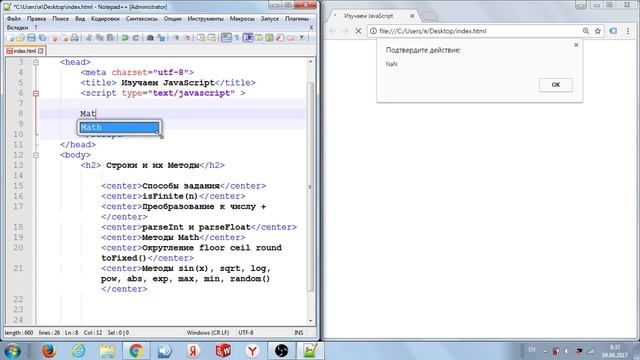Click the Cut scissors toolbar icon
Viewport: 640px width, 360px height.
(89, 38)
